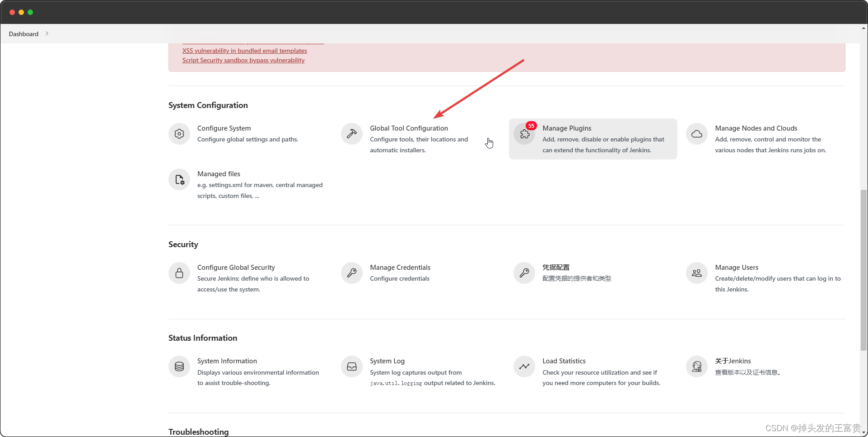The height and width of the screenshot is (437, 868).
Task: Click the System Log inbox icon
Action: (x=351, y=366)
